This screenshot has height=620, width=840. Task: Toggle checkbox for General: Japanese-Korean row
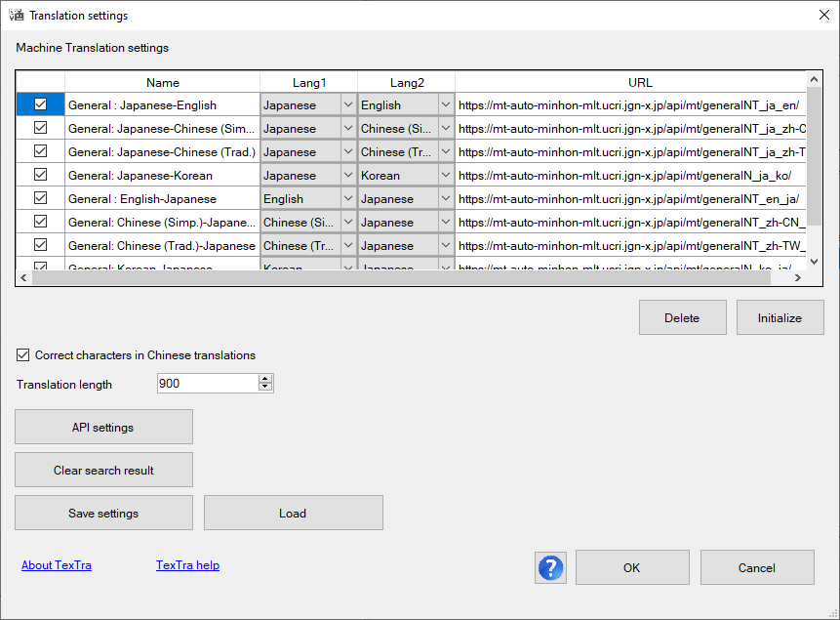pyautogui.click(x=40, y=175)
